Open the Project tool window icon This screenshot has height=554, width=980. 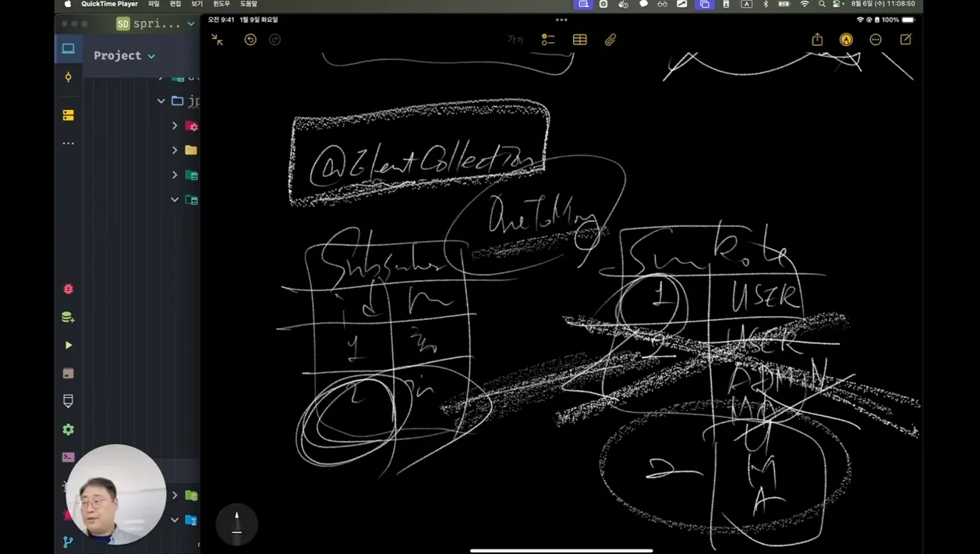pyautogui.click(x=69, y=48)
